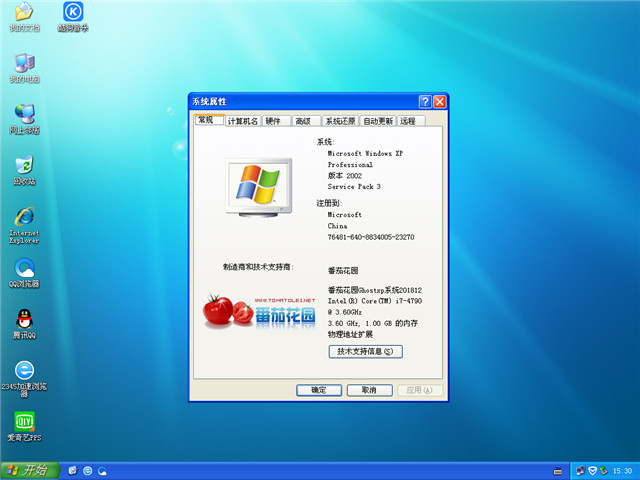Select the Internet Explorer desktop icon
The width and height of the screenshot is (640, 480).
click(x=24, y=225)
